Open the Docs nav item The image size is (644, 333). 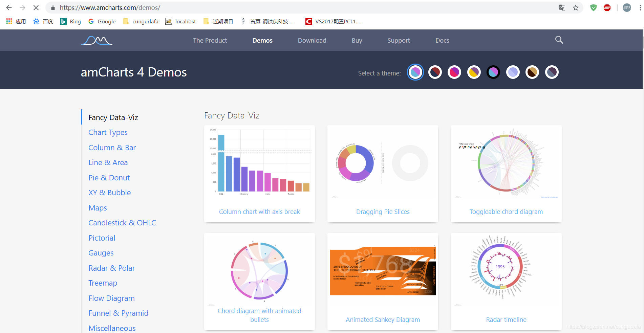point(442,40)
